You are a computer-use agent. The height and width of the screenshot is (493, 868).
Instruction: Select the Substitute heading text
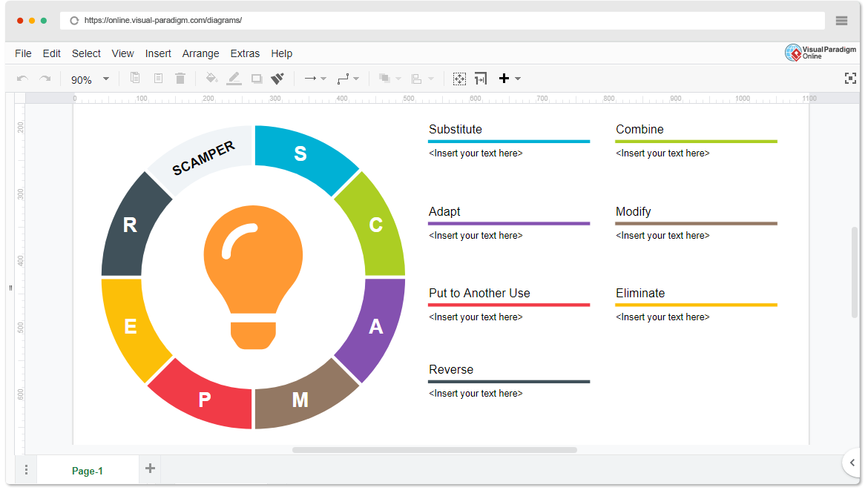(x=456, y=129)
